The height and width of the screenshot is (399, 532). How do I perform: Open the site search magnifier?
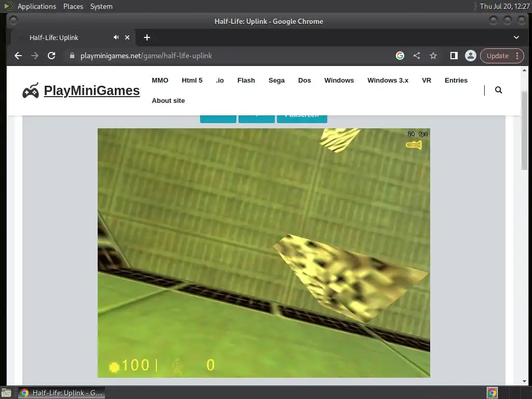pyautogui.click(x=498, y=90)
